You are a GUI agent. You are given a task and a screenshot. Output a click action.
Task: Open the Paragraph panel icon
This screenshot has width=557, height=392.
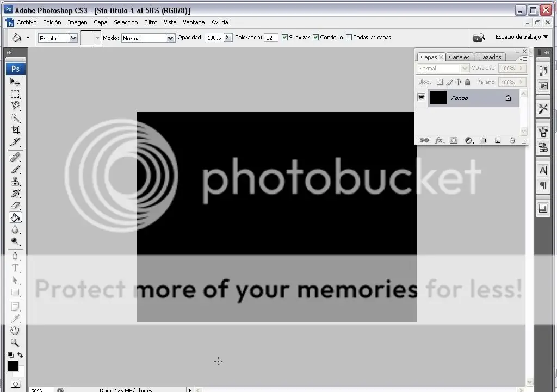coord(543,185)
